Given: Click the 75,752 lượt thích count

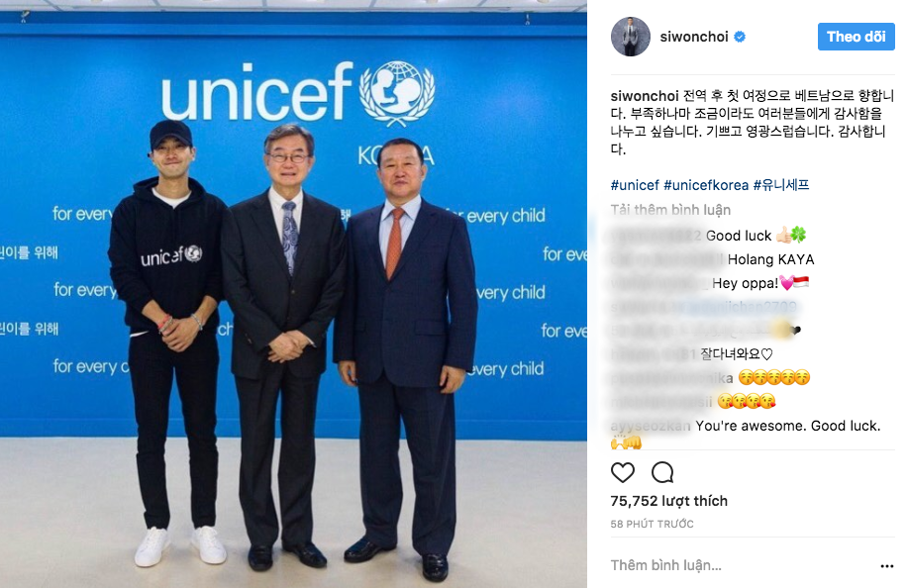Looking at the screenshot, I should 668,501.
